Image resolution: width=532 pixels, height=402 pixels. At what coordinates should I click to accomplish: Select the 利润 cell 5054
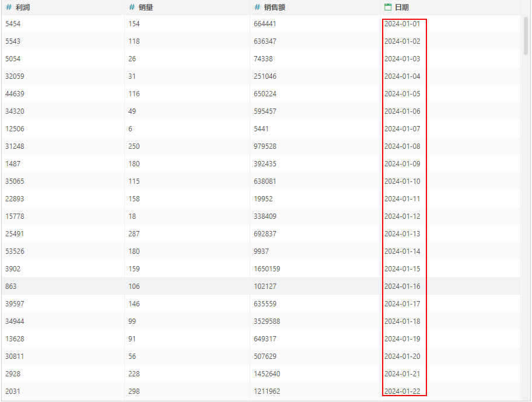[13, 59]
